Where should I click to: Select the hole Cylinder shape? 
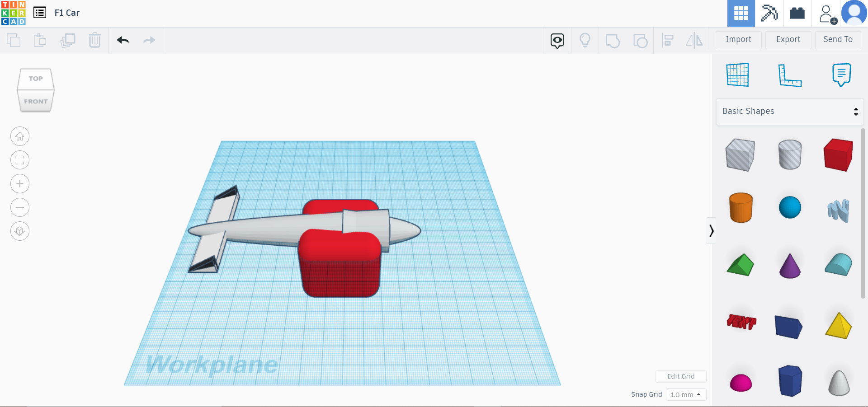(x=790, y=154)
